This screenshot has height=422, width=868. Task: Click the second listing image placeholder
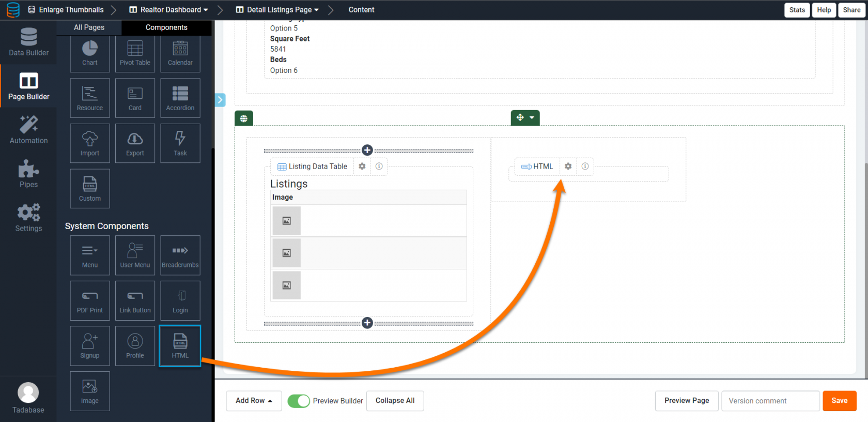click(287, 253)
